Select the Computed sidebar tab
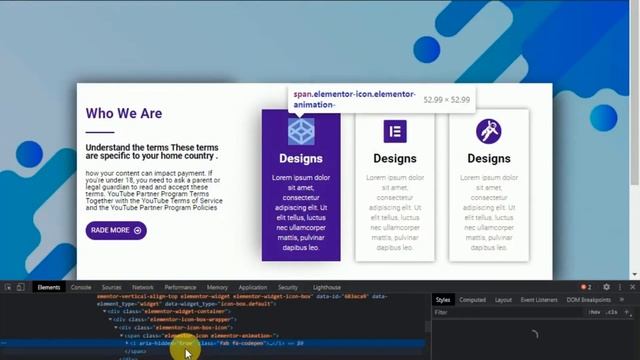 tap(472, 300)
